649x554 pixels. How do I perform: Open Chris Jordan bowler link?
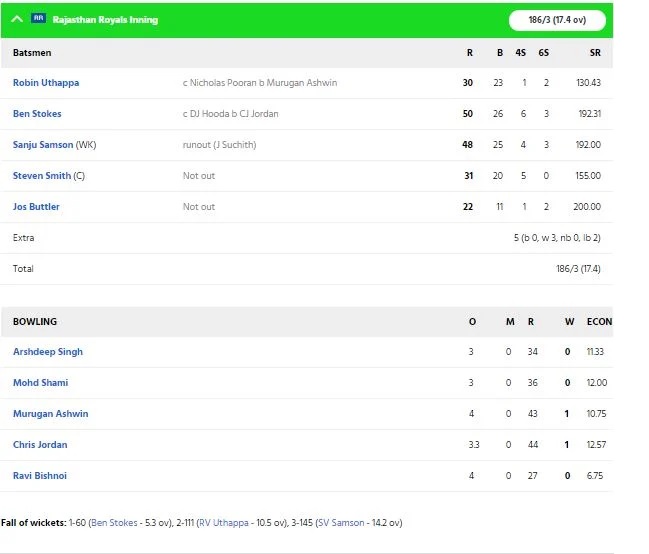(x=40, y=445)
